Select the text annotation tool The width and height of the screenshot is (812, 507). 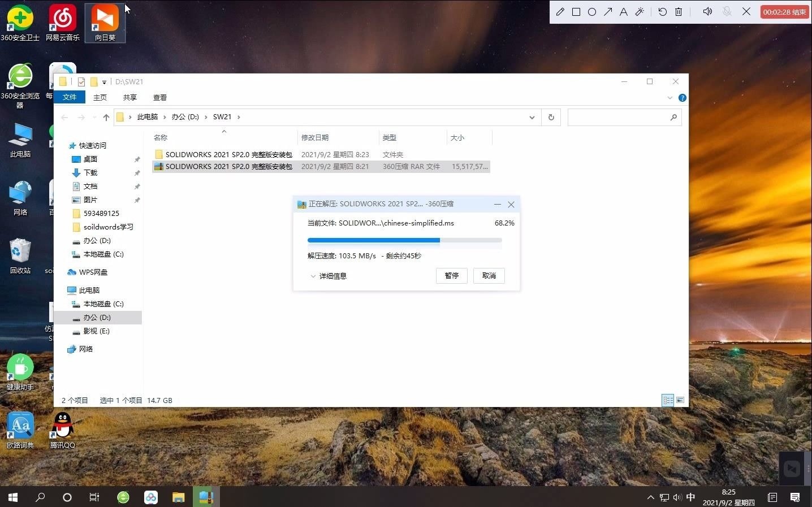pos(624,12)
